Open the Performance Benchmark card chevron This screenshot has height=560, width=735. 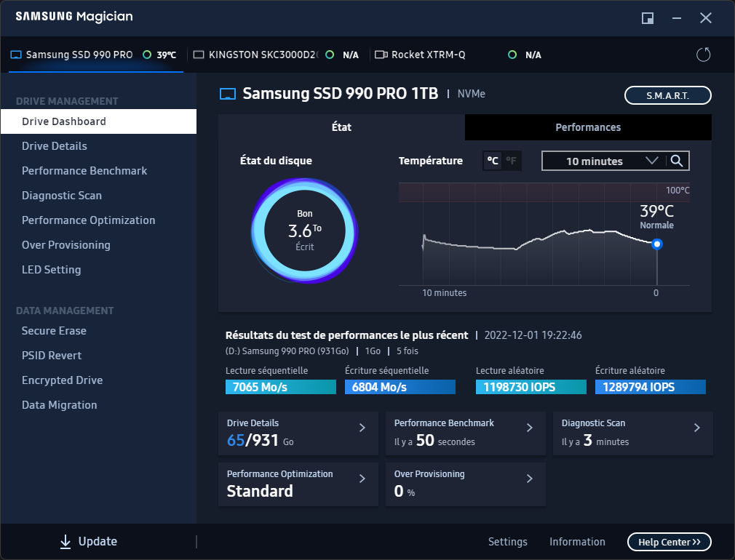(530, 428)
